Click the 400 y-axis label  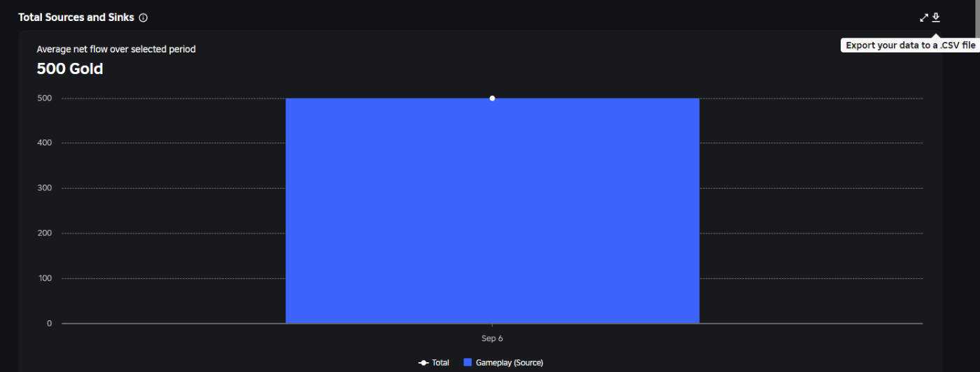[45, 143]
